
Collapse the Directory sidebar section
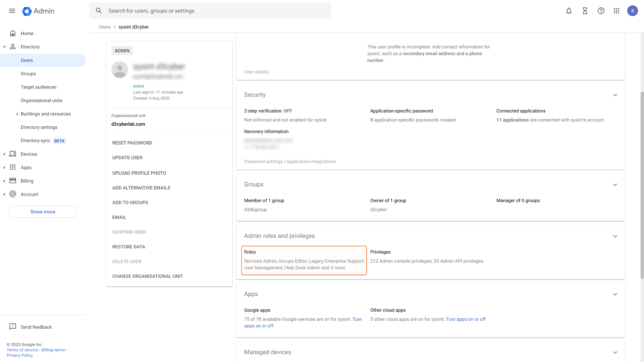point(4,47)
